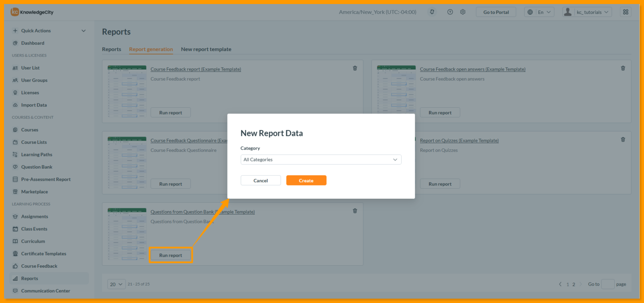Click Cancel in New Report Data dialog
Viewport: 644px width, 303px height.
tap(260, 180)
